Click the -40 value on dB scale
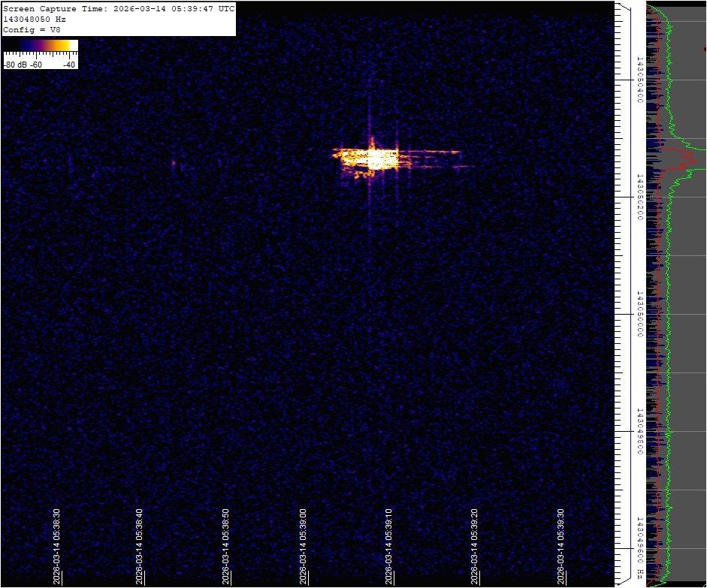This screenshot has height=588, width=707. coord(69,65)
